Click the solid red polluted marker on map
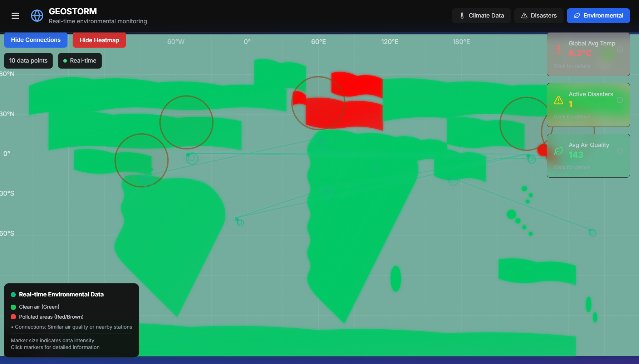 pos(543,150)
